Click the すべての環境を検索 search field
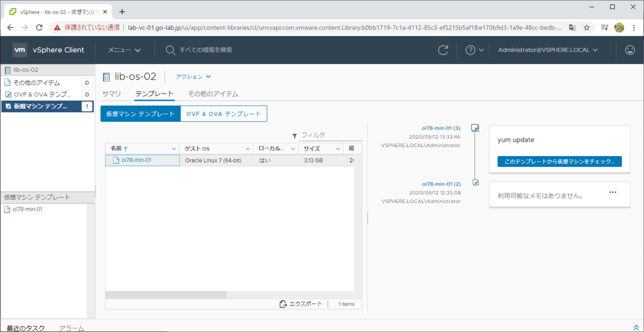The width and height of the screenshot is (644, 332). click(206, 50)
